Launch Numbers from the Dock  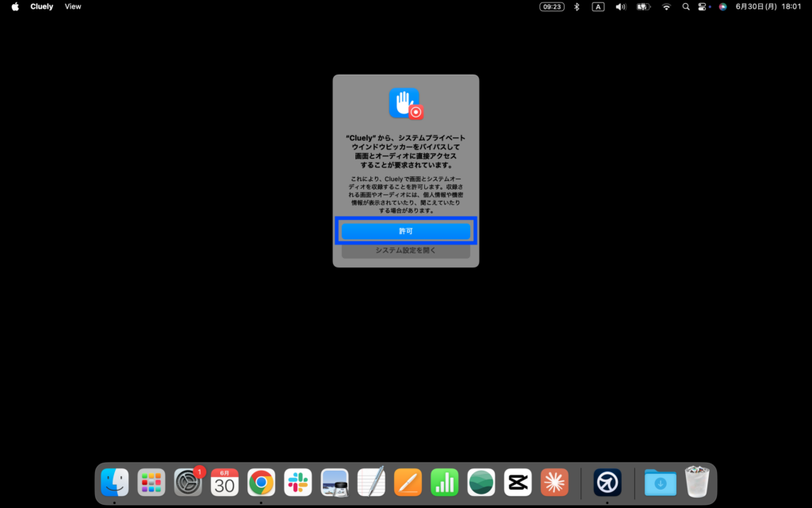click(444, 483)
